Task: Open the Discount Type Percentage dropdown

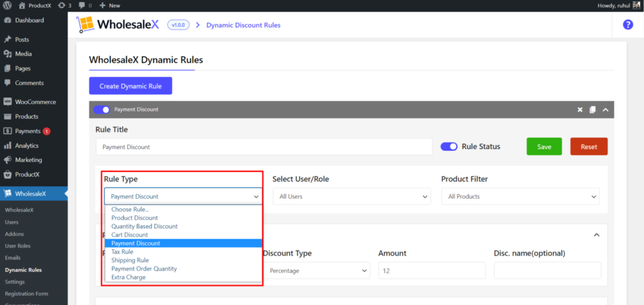Action: click(317, 270)
